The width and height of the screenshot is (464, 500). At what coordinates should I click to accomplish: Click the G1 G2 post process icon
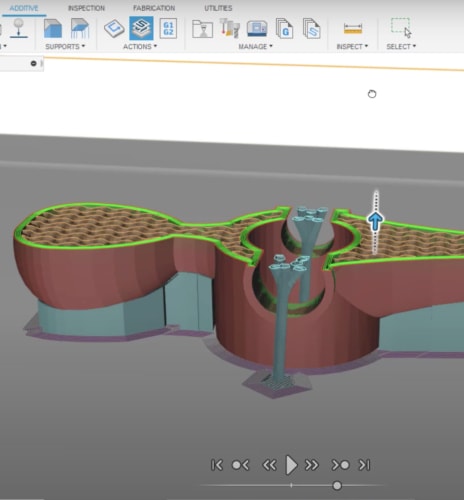click(x=169, y=29)
